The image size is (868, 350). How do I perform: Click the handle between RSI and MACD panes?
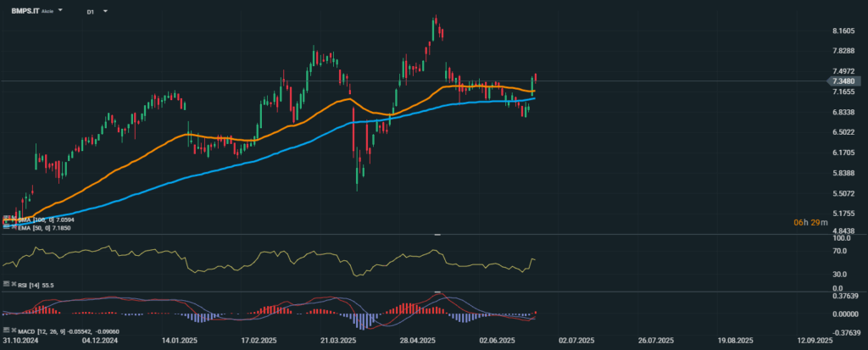pyautogui.click(x=437, y=292)
